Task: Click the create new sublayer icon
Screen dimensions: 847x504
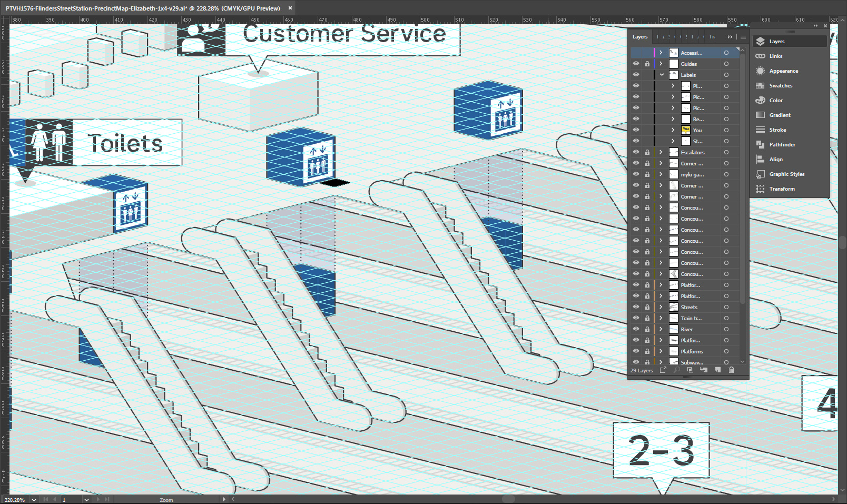Action: coord(704,370)
